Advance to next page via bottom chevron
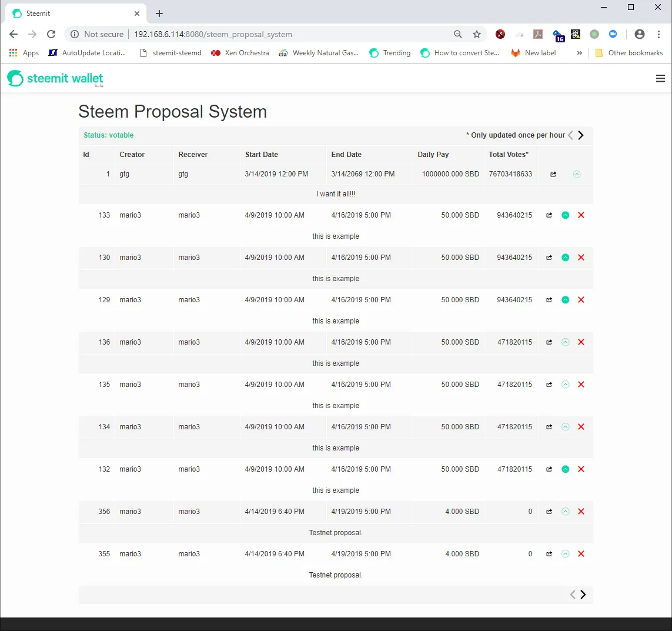Image resolution: width=672 pixels, height=631 pixels. point(583,595)
